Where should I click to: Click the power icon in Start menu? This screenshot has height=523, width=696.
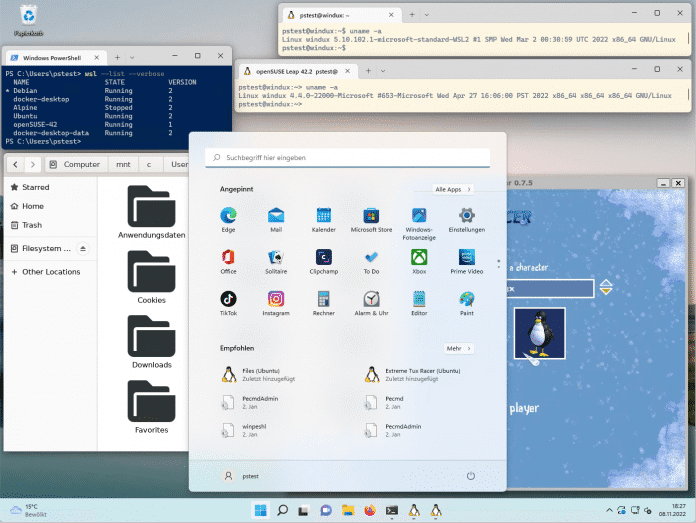coord(471,476)
